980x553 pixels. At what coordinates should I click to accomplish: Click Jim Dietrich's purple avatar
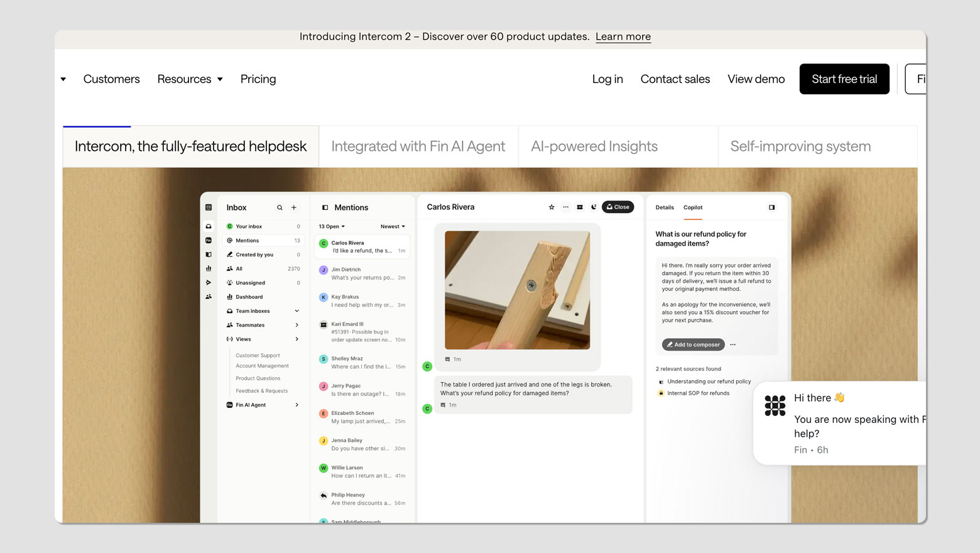coord(324,270)
